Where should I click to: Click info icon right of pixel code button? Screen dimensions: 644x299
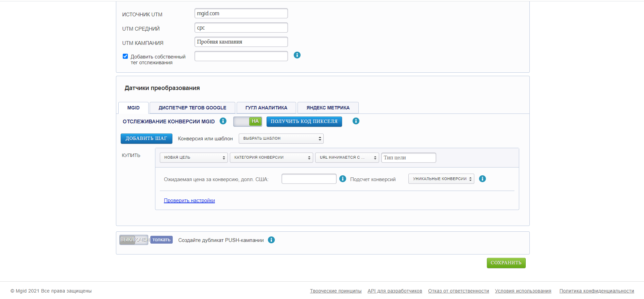click(x=356, y=121)
